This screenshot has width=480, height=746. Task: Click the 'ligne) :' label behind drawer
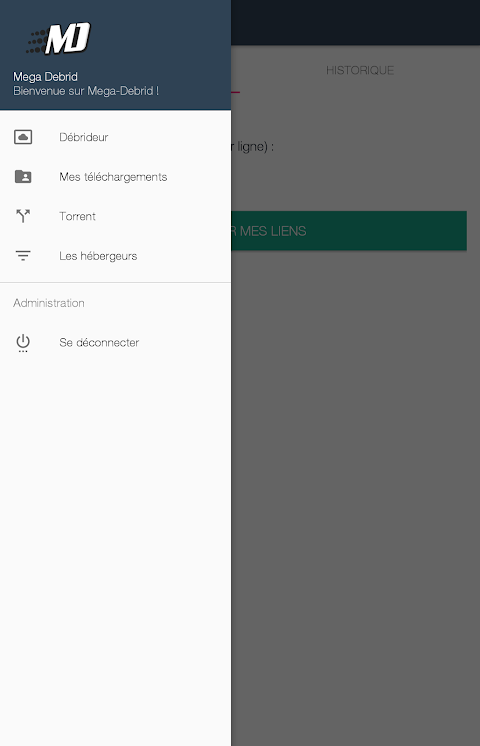[255, 147]
